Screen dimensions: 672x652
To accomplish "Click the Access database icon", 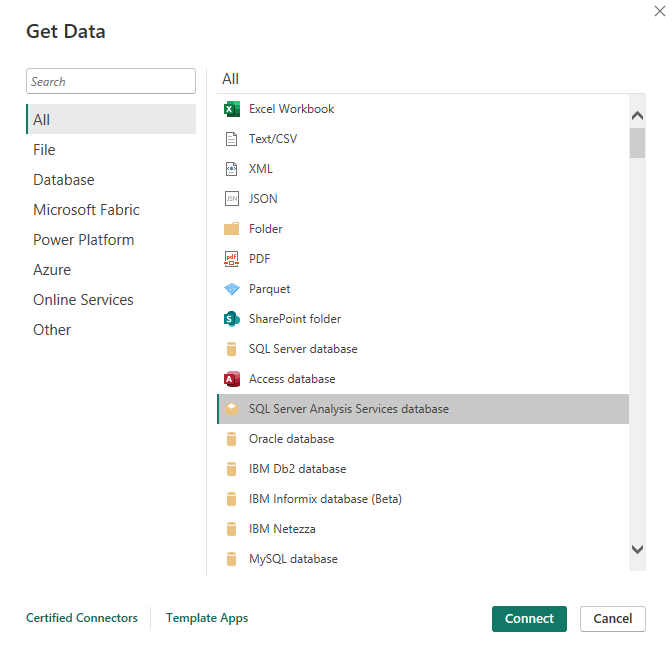I will pos(232,379).
